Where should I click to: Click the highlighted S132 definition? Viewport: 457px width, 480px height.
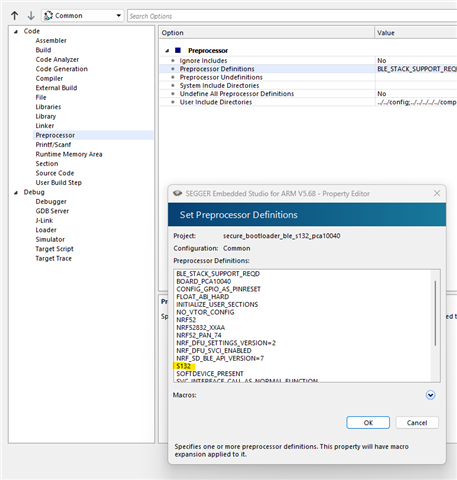click(184, 366)
